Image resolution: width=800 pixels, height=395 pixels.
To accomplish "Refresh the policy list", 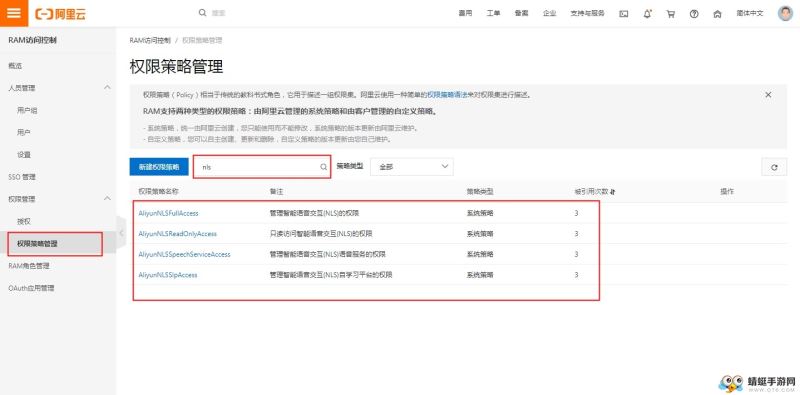I will (x=774, y=167).
